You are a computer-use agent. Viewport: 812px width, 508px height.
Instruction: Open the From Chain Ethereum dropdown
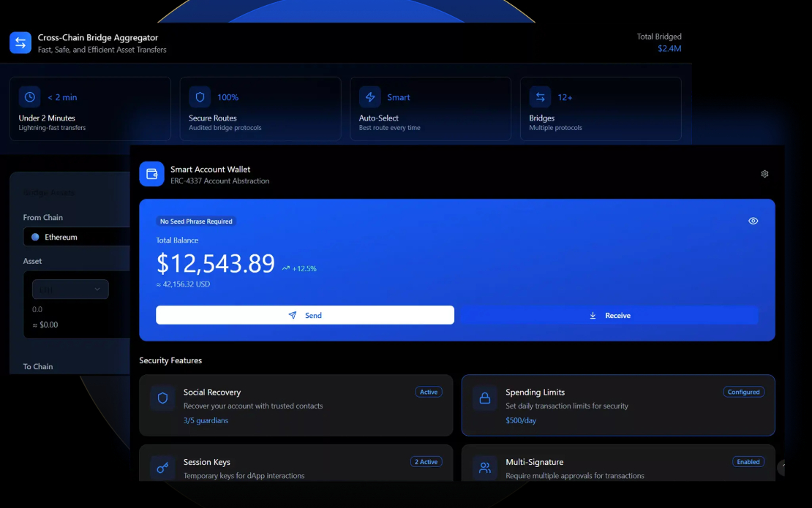pyautogui.click(x=77, y=236)
